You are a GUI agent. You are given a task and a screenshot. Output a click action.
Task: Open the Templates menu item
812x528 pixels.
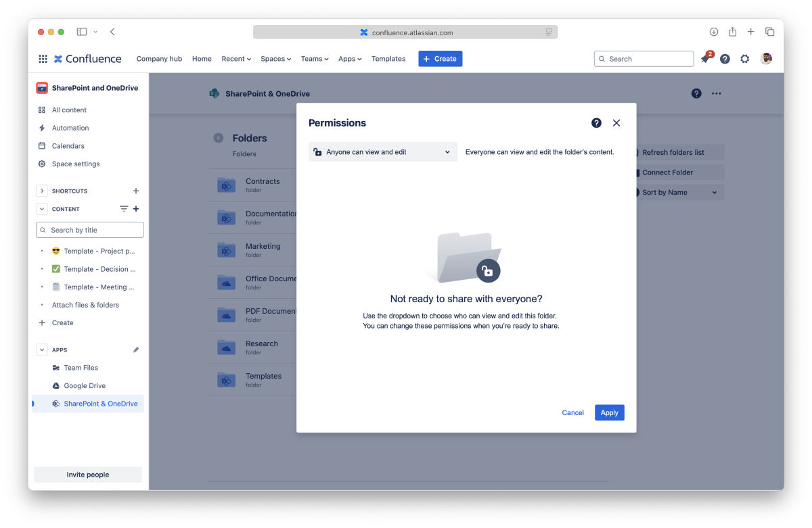coord(388,59)
